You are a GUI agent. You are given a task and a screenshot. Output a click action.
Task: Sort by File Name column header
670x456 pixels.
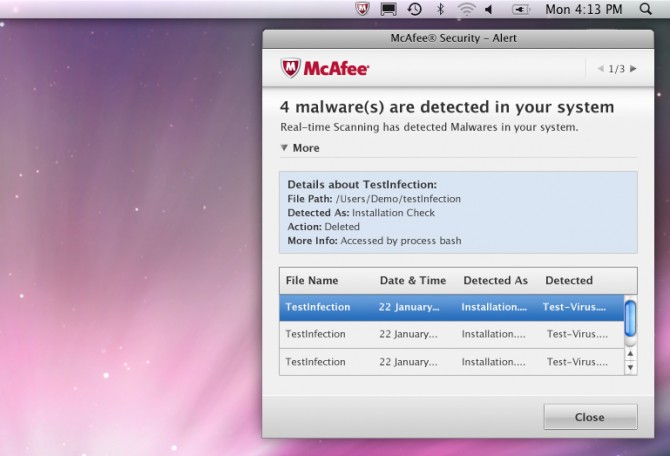(312, 280)
